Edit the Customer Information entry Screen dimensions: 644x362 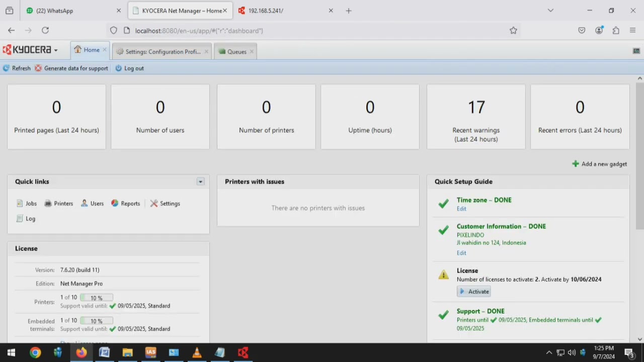(x=461, y=253)
